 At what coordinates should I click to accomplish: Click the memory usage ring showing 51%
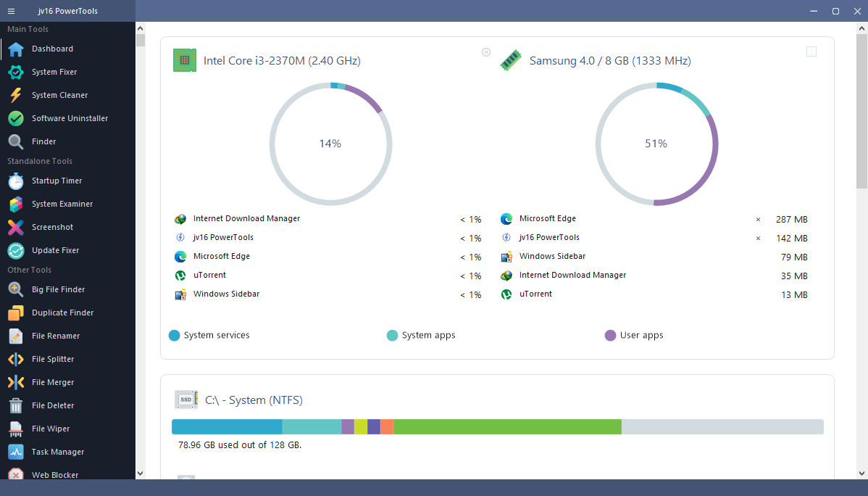656,144
